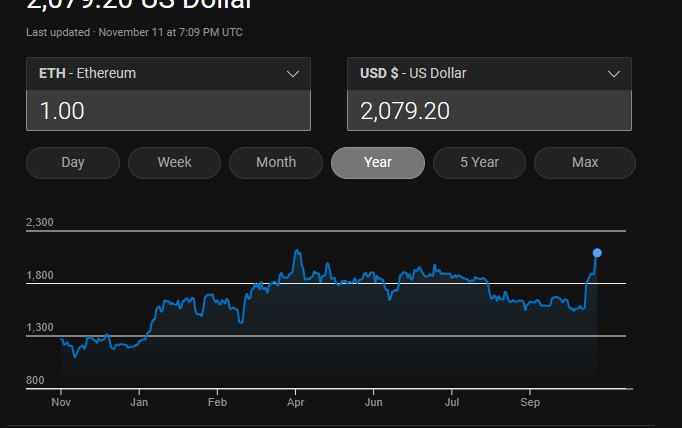Open the ETH - Ethereum currency dropdown

tap(168, 74)
